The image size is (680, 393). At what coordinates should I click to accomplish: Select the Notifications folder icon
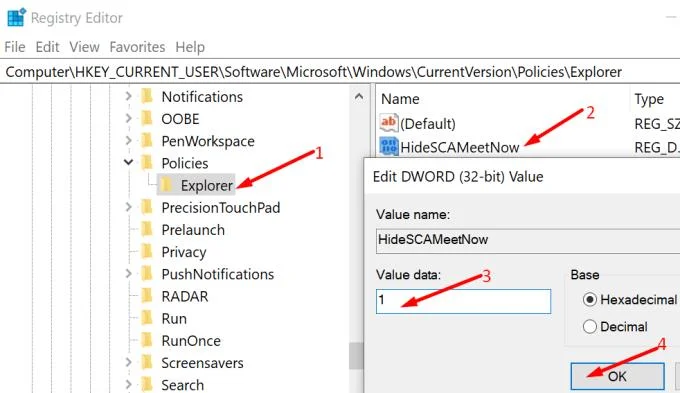147,96
